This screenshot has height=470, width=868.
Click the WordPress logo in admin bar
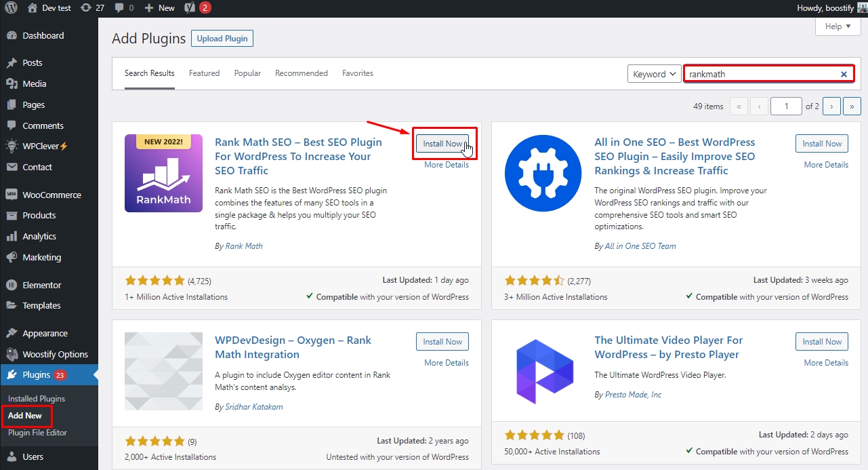point(12,7)
